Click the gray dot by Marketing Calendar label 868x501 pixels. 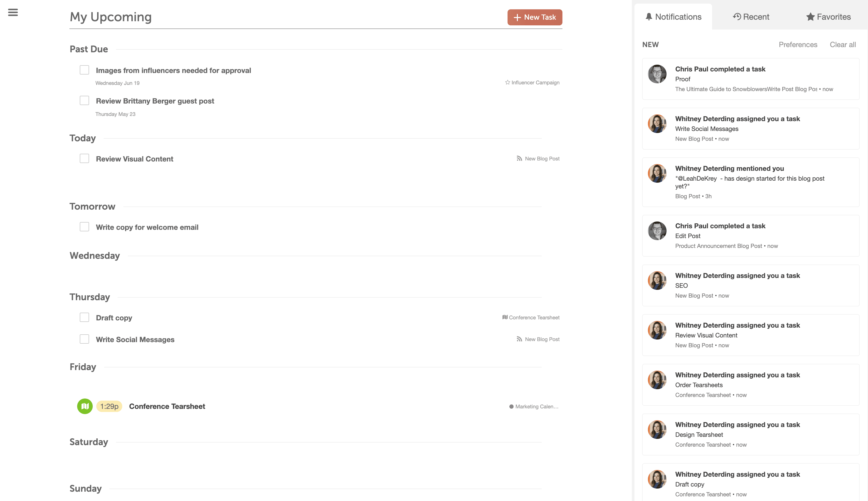click(x=511, y=407)
